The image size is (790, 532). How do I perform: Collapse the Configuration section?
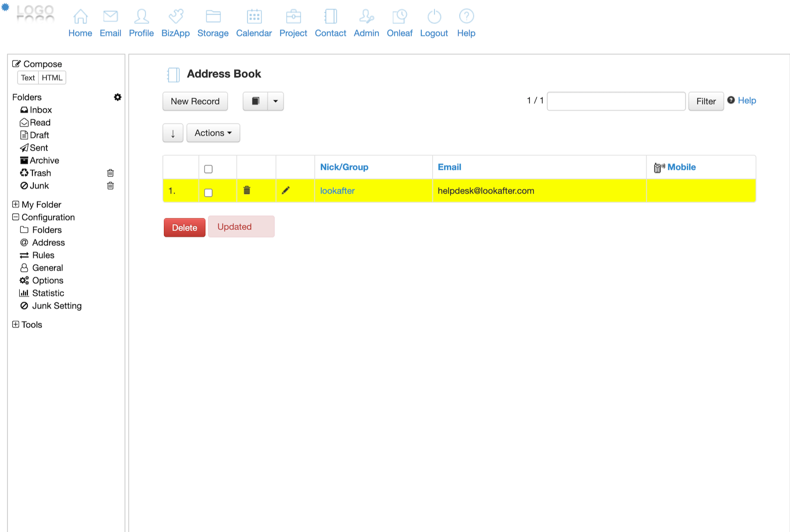[x=16, y=217]
